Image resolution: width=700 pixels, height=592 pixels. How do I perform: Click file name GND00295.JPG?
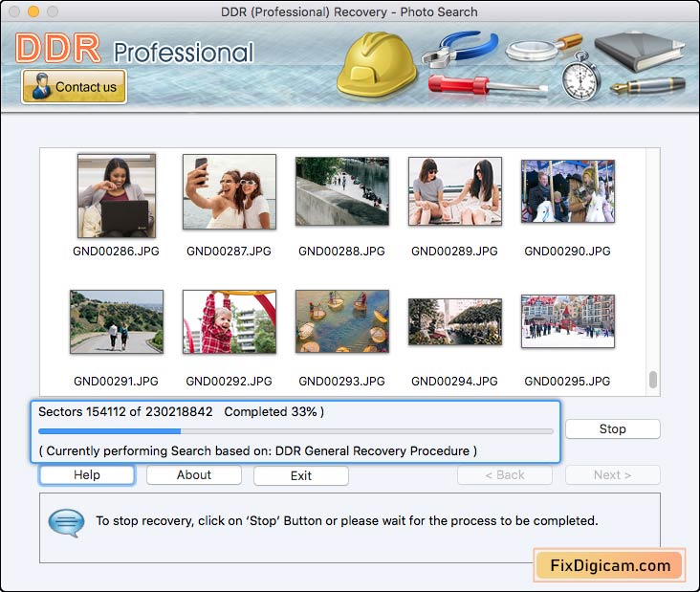[x=567, y=382]
